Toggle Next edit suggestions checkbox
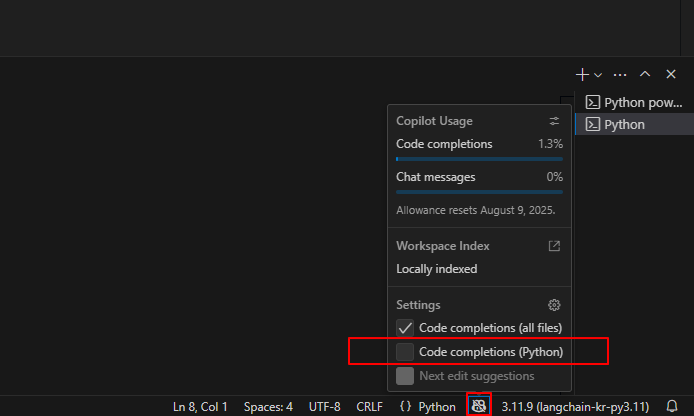Image resolution: width=694 pixels, height=416 pixels. pos(405,376)
